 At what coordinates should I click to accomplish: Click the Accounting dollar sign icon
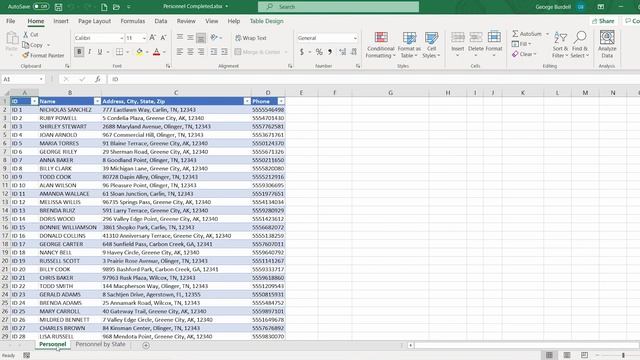(302, 52)
